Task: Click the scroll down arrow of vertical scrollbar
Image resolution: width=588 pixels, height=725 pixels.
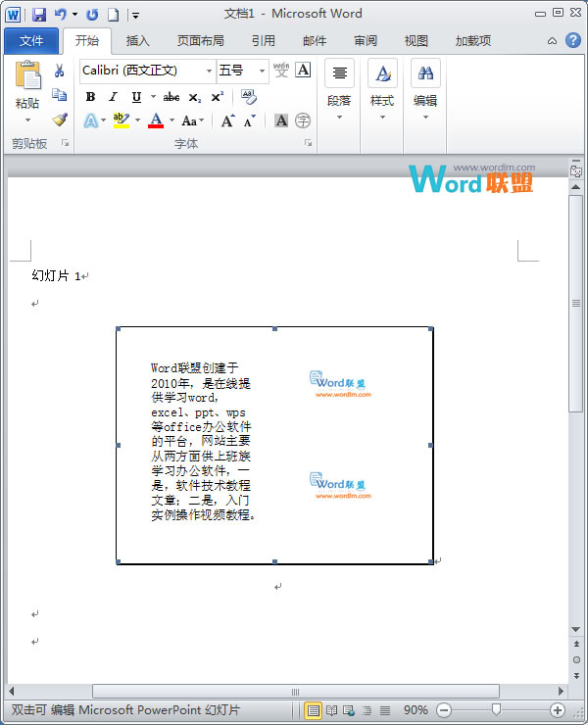Action: coord(576,629)
